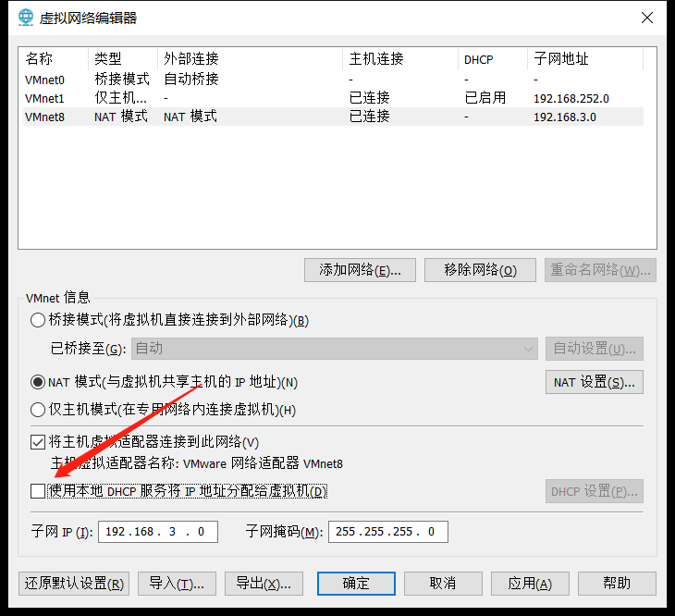The width and height of the screenshot is (675, 616).
Task: Select the VMnet0 row in network list
Action: pos(45,80)
